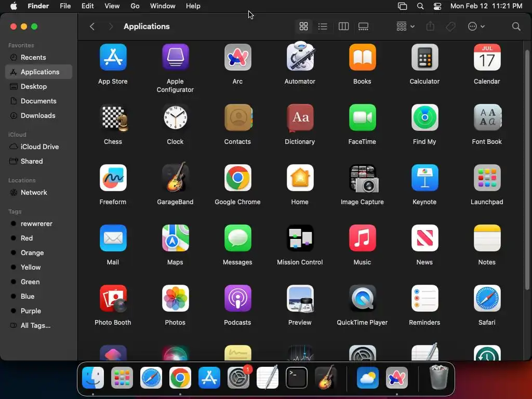Image resolution: width=532 pixels, height=399 pixels.
Task: Open the Help menu
Action: pyautogui.click(x=193, y=6)
